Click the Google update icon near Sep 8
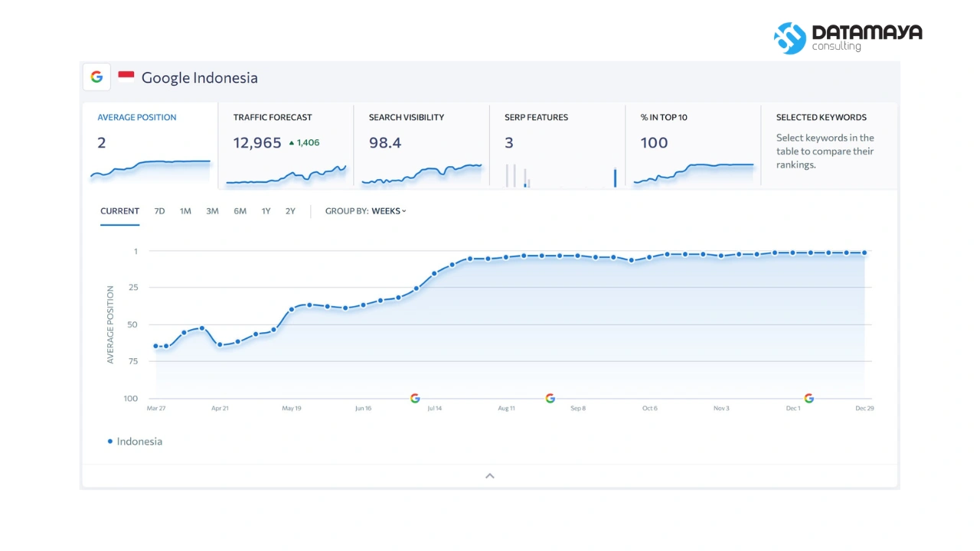This screenshot has height=551, width=980. pos(550,398)
